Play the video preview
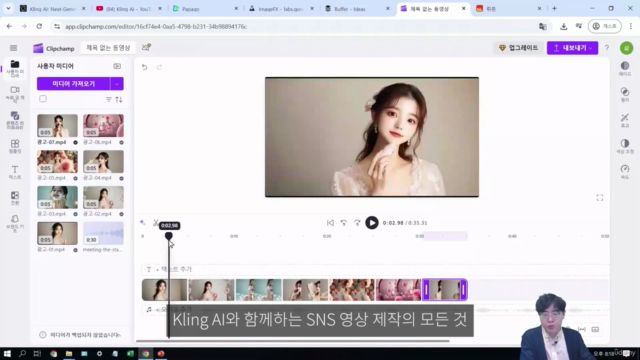 click(x=371, y=223)
